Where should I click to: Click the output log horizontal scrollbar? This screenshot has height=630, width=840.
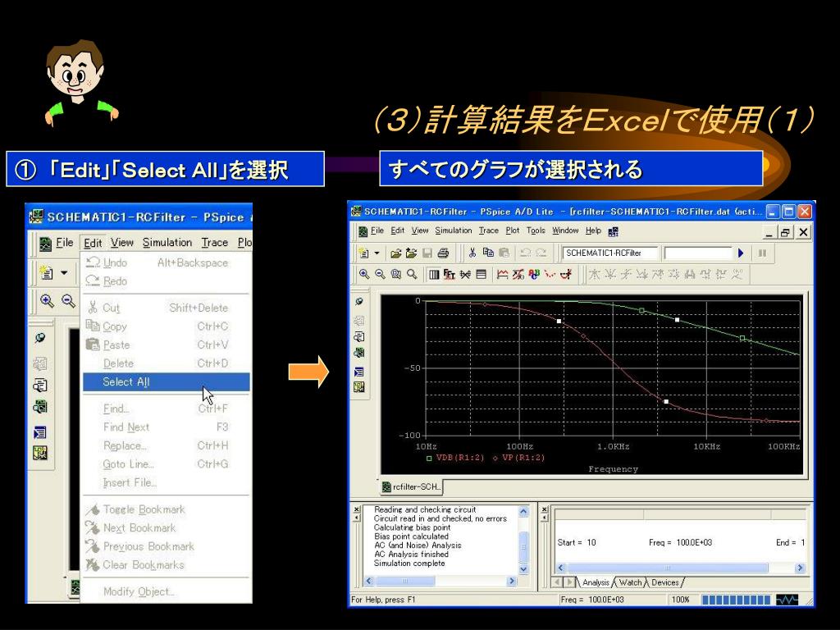click(x=441, y=581)
